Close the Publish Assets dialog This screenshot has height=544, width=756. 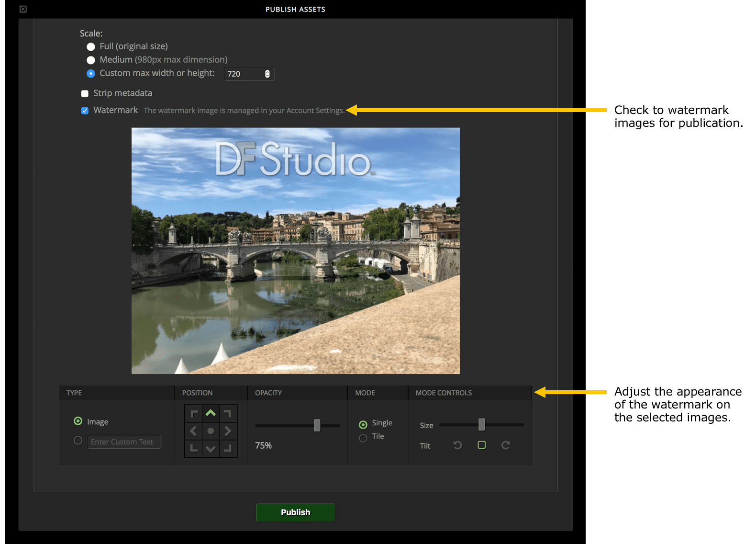coord(23,9)
